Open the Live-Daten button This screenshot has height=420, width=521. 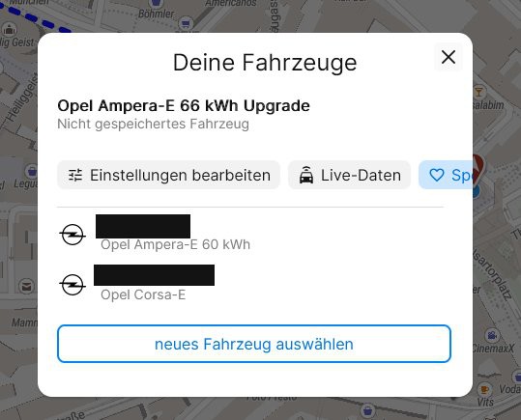349,175
